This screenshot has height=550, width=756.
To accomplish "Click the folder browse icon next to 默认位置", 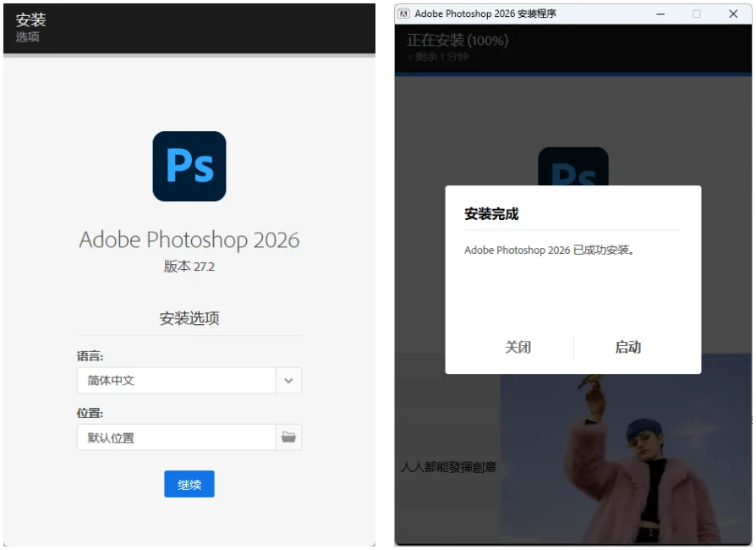I will click(x=288, y=437).
